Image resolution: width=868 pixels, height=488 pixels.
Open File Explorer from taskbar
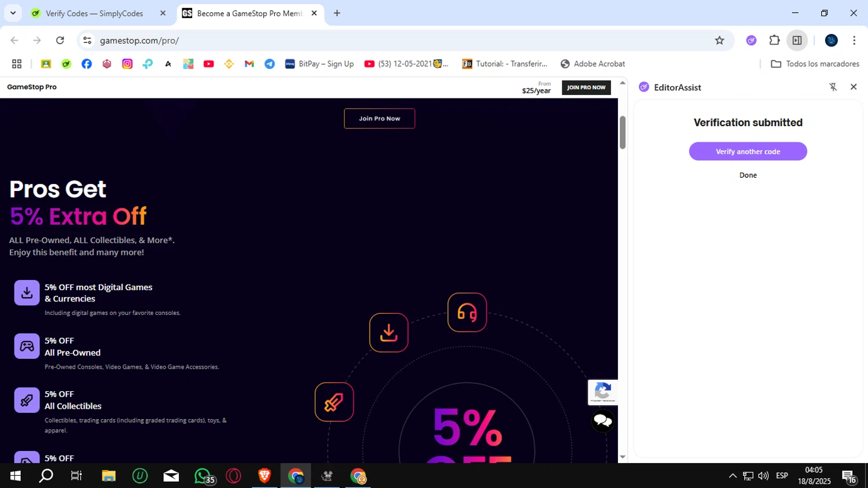109,476
